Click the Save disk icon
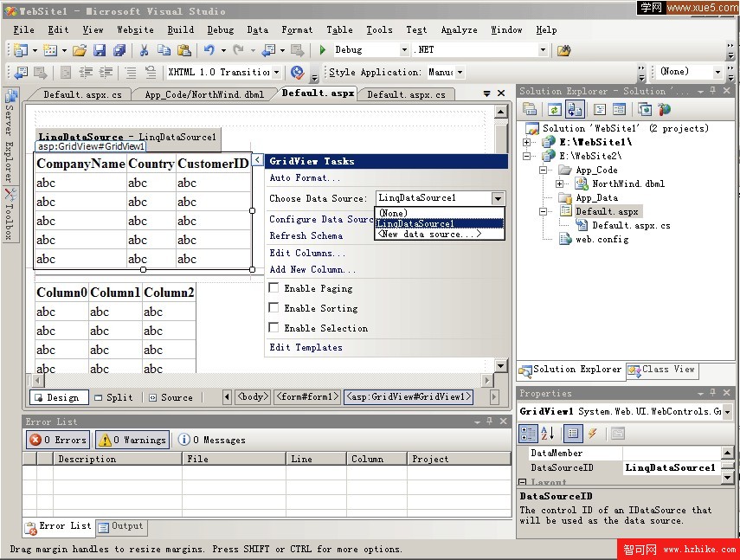The width and height of the screenshot is (740, 560). click(100, 50)
